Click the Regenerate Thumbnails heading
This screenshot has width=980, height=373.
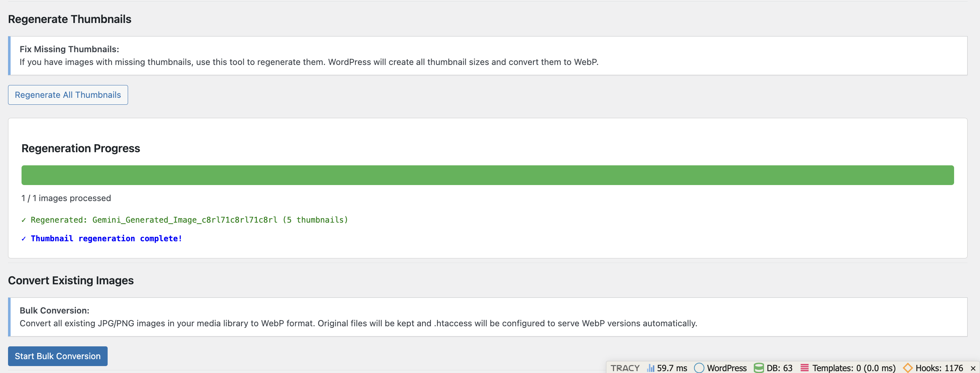(x=70, y=19)
